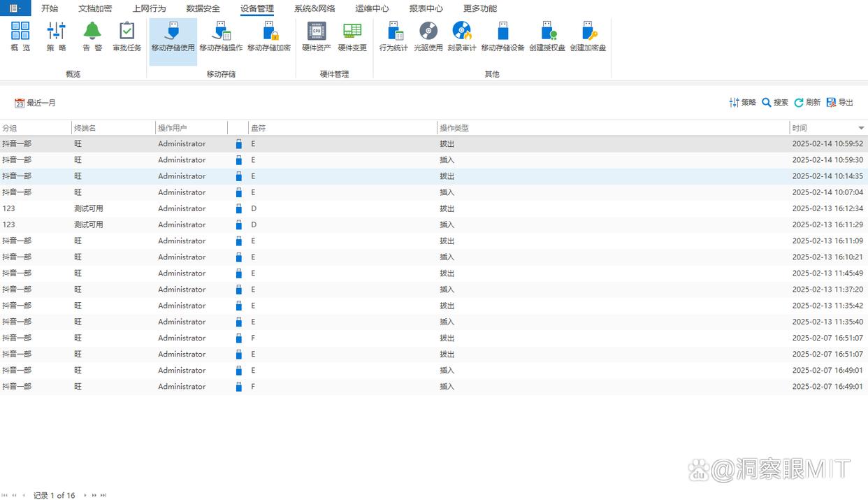Switch to the 系统&网络 tab
This screenshot has height=500, width=868.
point(314,8)
